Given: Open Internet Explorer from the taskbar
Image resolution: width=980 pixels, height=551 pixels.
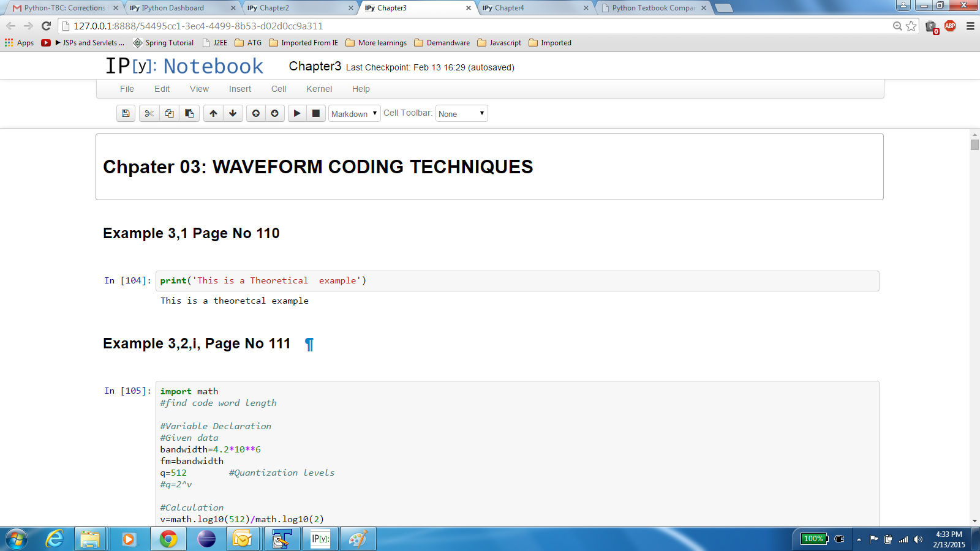Looking at the screenshot, I should [55, 539].
